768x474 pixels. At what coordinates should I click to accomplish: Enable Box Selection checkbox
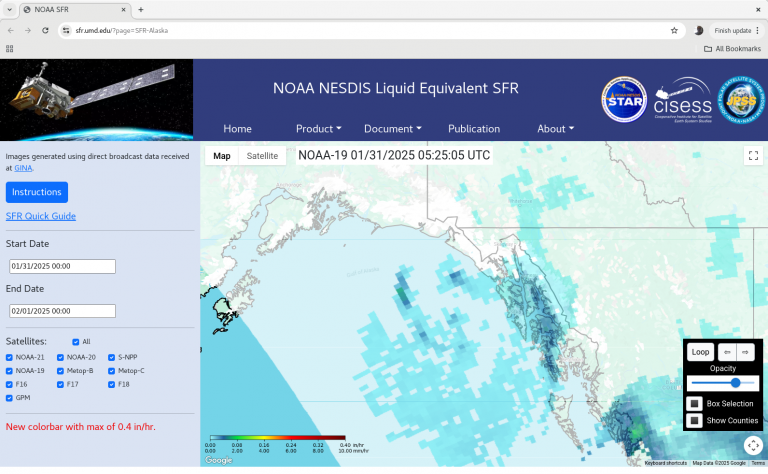tap(694, 403)
